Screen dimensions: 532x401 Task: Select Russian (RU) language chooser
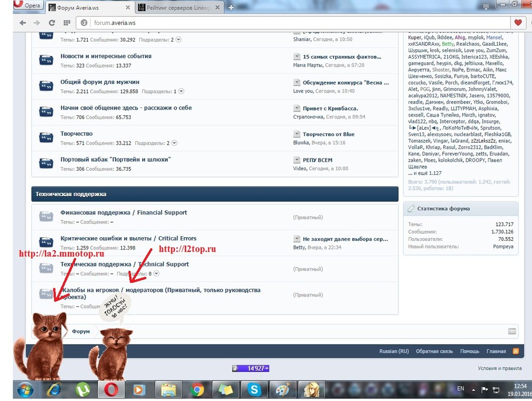coord(394,352)
